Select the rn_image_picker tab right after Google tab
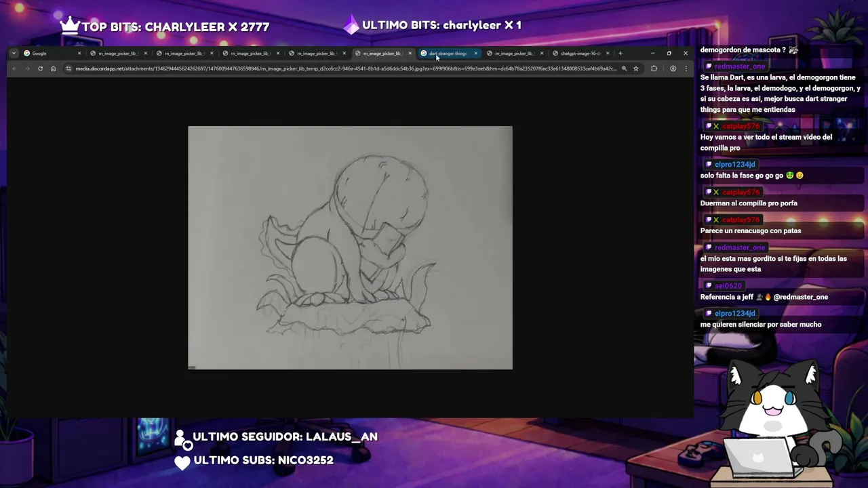868x488 pixels. 118,53
